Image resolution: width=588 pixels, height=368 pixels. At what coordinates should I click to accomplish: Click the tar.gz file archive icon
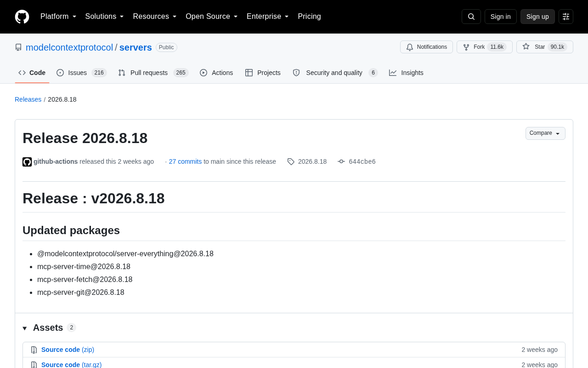pyautogui.click(x=34, y=365)
